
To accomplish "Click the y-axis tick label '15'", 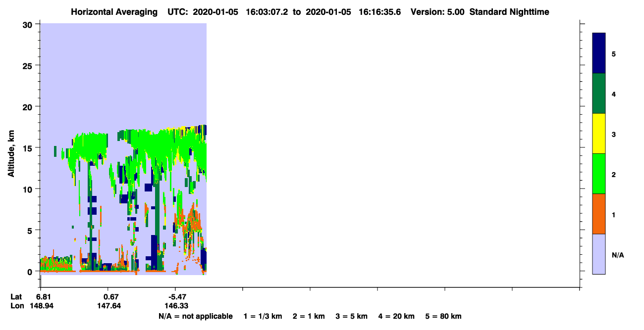I will (29, 148).
